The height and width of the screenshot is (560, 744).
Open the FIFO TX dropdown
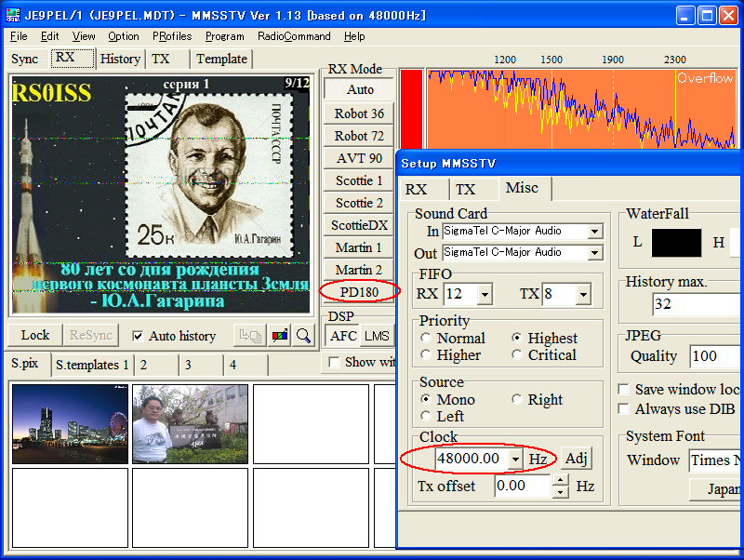[583, 294]
